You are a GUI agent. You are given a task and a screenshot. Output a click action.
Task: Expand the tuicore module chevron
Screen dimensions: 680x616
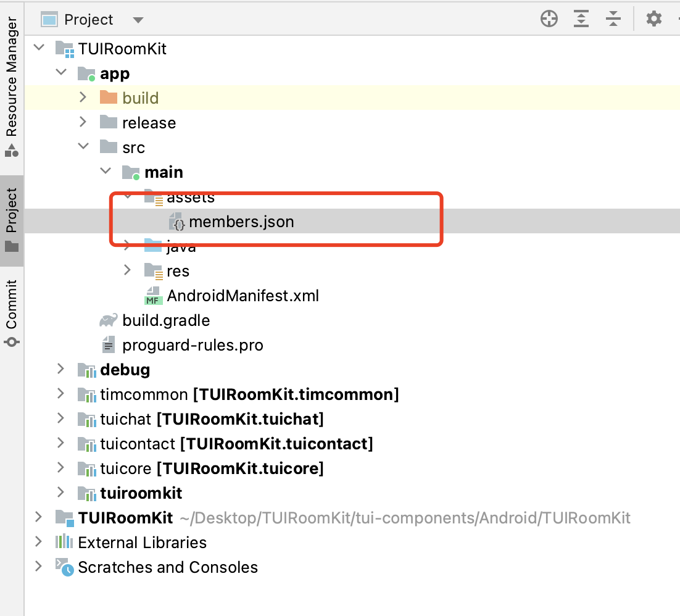point(61,468)
